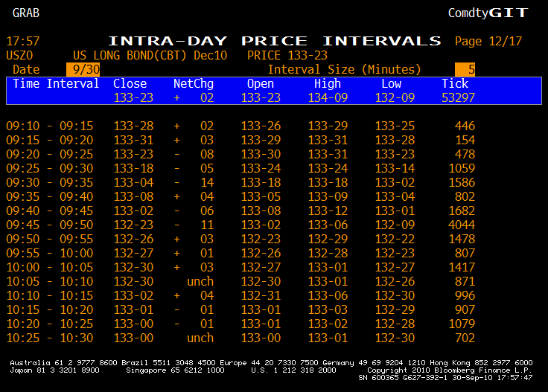Click the High column header
The image size is (548, 392).
328,83
